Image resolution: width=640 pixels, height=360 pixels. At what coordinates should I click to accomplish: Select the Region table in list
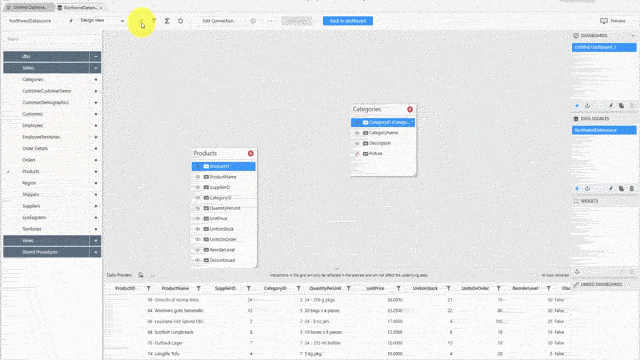click(x=29, y=183)
